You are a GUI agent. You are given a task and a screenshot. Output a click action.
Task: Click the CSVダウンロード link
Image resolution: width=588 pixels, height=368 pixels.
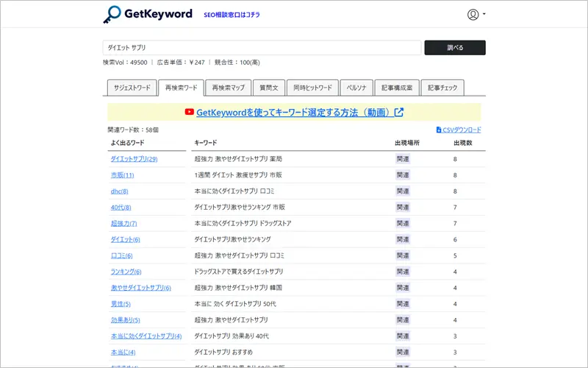tap(462, 130)
